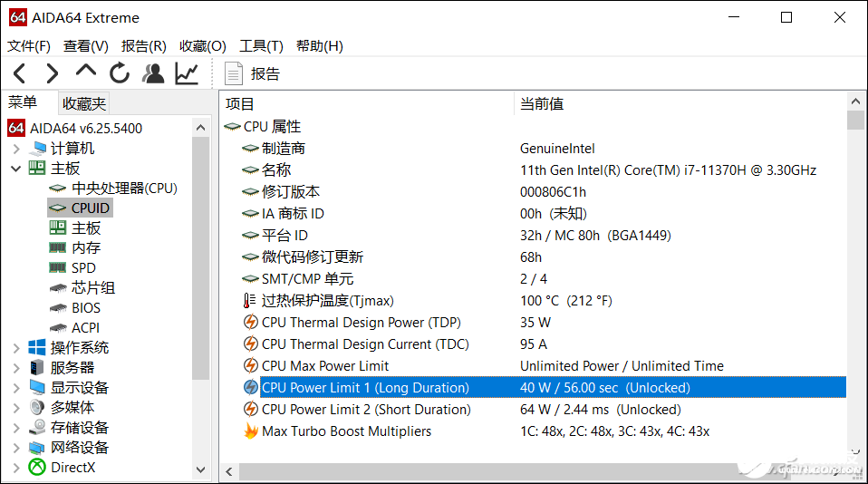Click the AIDA64 v6.25.5400 root icon
This screenshot has width=868, height=484.
(16, 128)
